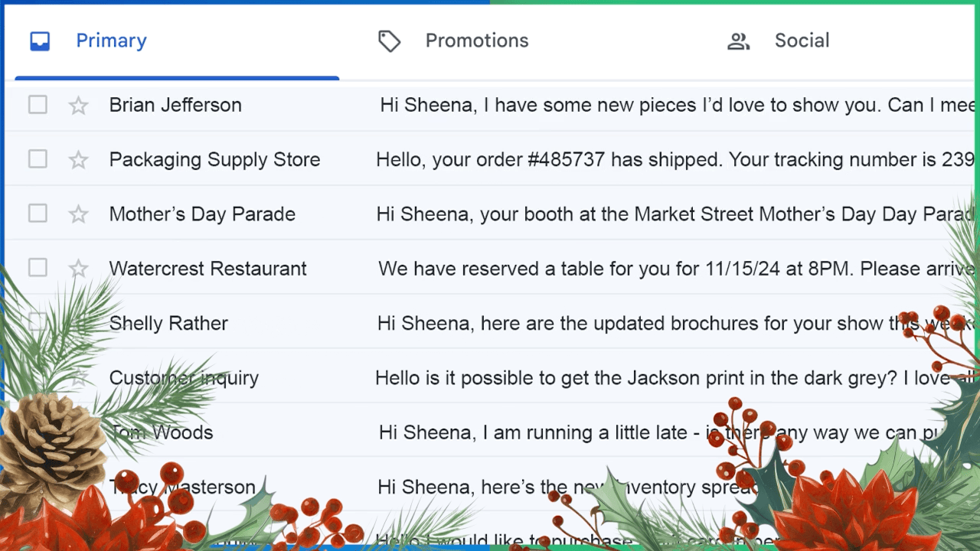This screenshot has width=980, height=551.
Task: Open the Social tab label
Action: pos(802,41)
